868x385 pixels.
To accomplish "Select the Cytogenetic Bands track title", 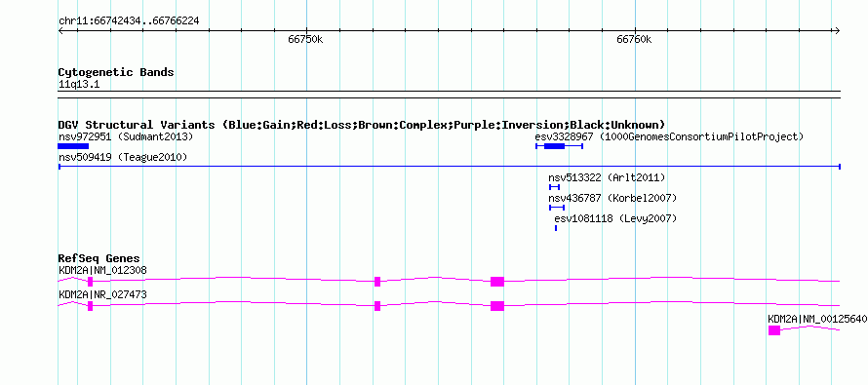I will pos(116,72).
